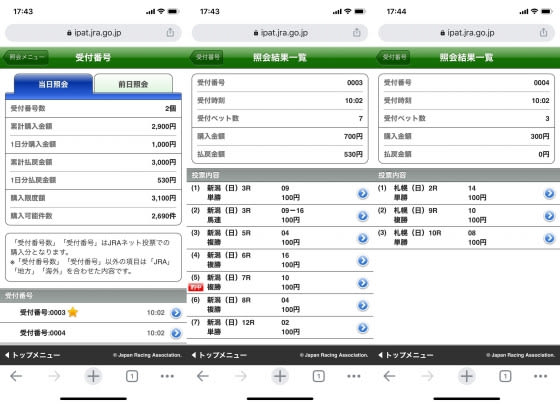The height and width of the screenshot is (404, 560).
Task: Tap トップメニュー link in left screen footer
Action: click(32, 355)
